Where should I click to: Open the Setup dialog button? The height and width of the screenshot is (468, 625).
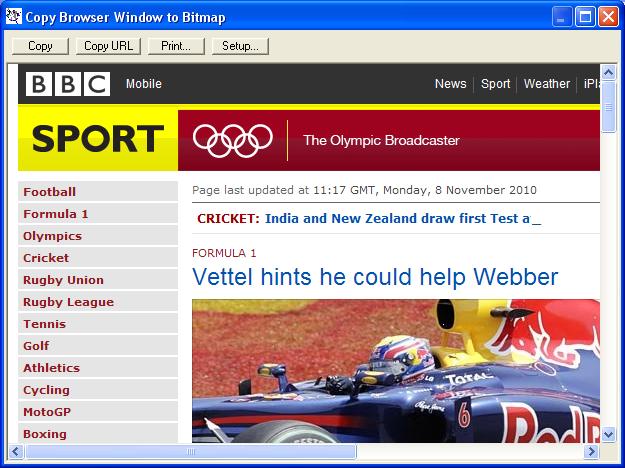pos(240,46)
